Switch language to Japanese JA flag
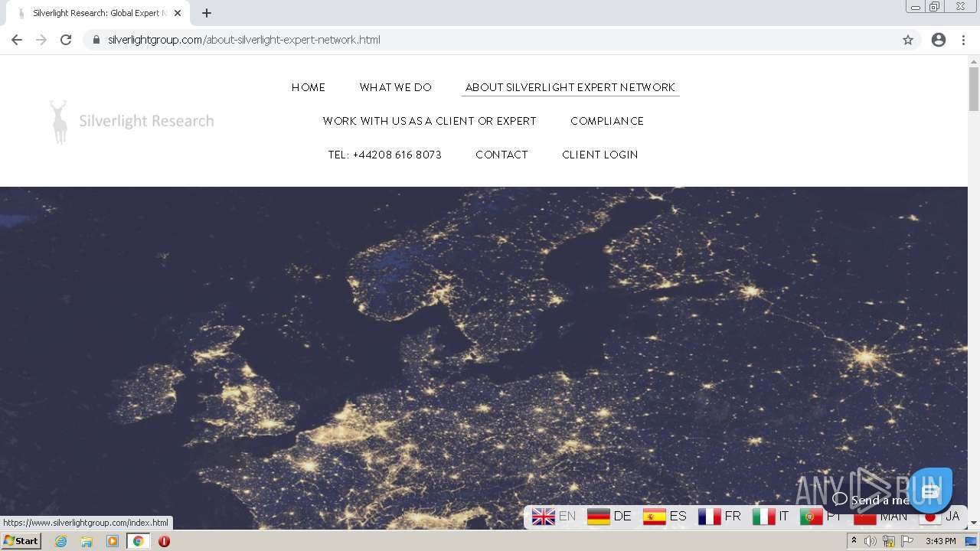The image size is (980, 551). 939,517
